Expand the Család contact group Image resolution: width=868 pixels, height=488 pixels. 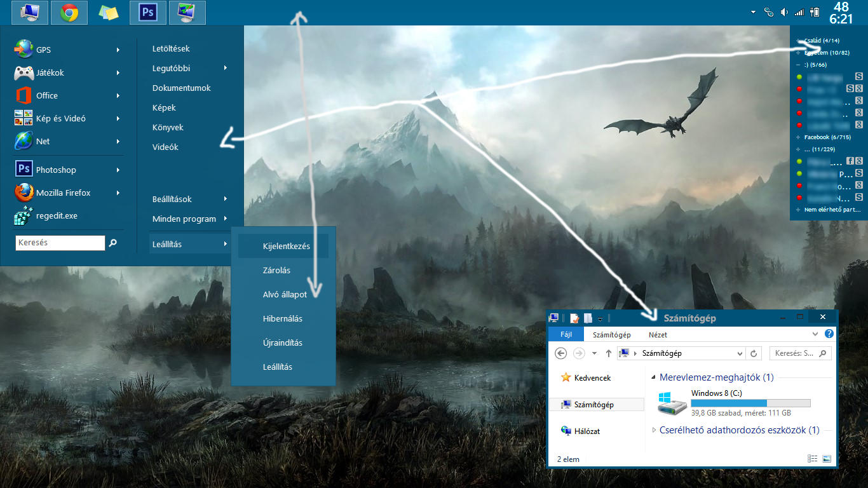[x=798, y=41]
